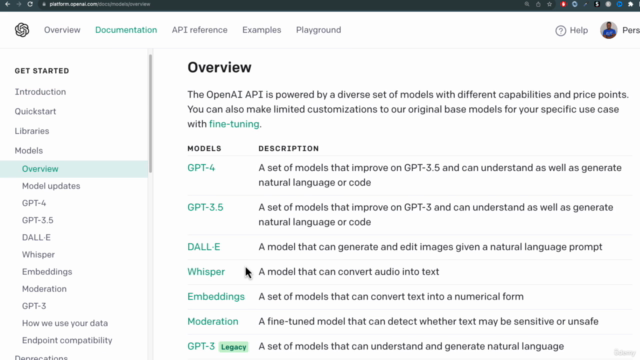Open the Embeddings link in models table
The height and width of the screenshot is (360, 640).
click(x=216, y=297)
